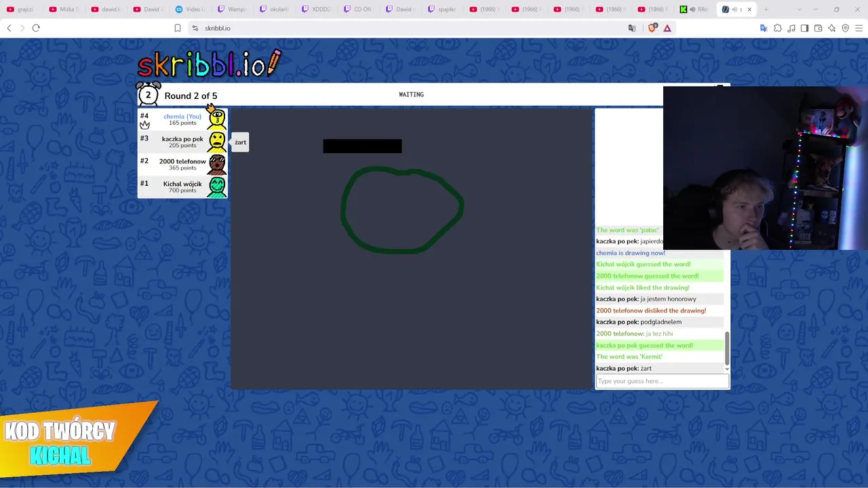Switch to the 'XDDDD' Twitch tab
The image size is (868, 488).
(x=317, y=9)
